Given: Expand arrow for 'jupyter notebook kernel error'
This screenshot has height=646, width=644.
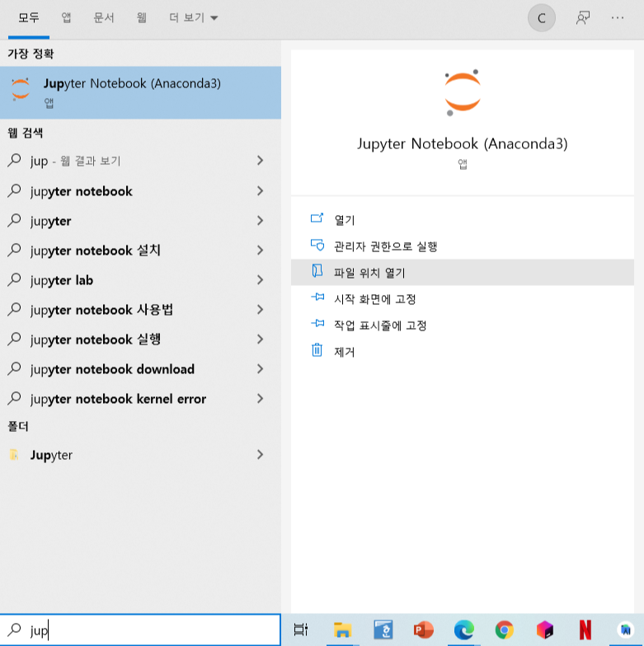Looking at the screenshot, I should coord(260,399).
